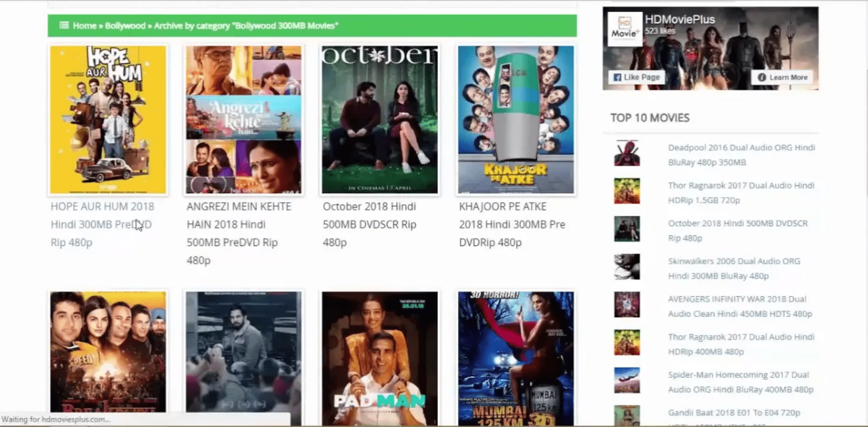
Task: Open the poster of bearded man in crowd
Action: point(244,353)
